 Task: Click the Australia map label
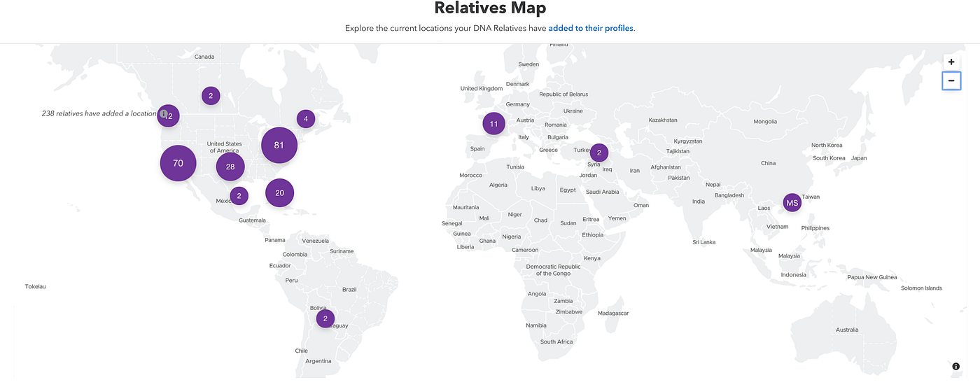846,330
